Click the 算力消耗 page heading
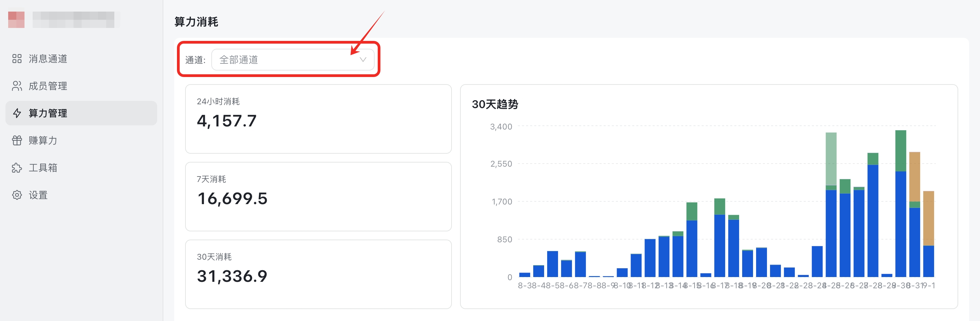980x321 pixels. tap(196, 22)
